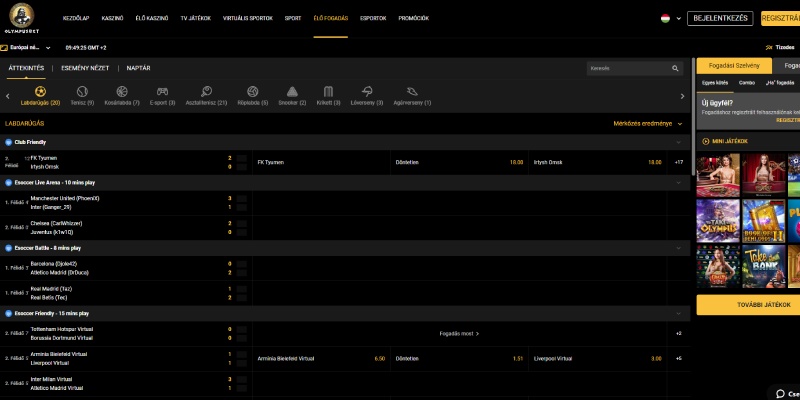Select the Röplabda volleyball icon
The image size is (800, 400).
[x=253, y=92]
